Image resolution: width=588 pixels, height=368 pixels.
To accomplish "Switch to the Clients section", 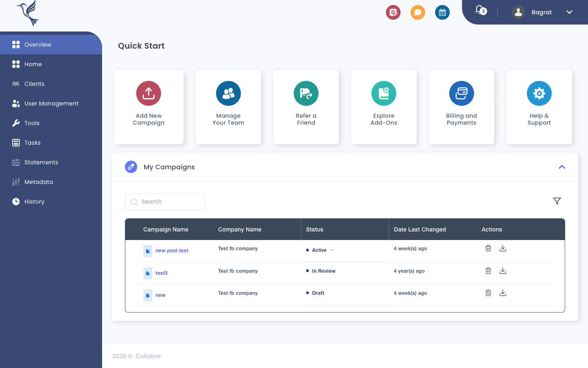I will coord(35,84).
